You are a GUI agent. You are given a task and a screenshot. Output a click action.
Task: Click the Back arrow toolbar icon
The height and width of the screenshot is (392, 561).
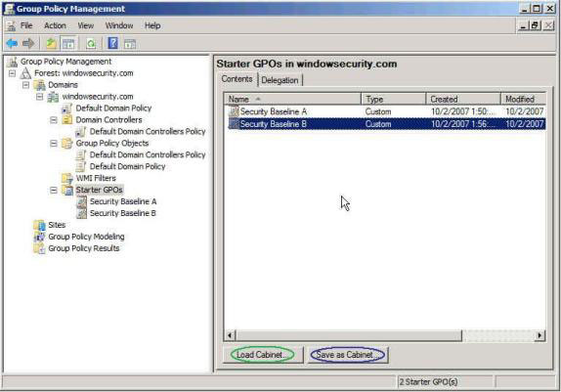[x=12, y=44]
